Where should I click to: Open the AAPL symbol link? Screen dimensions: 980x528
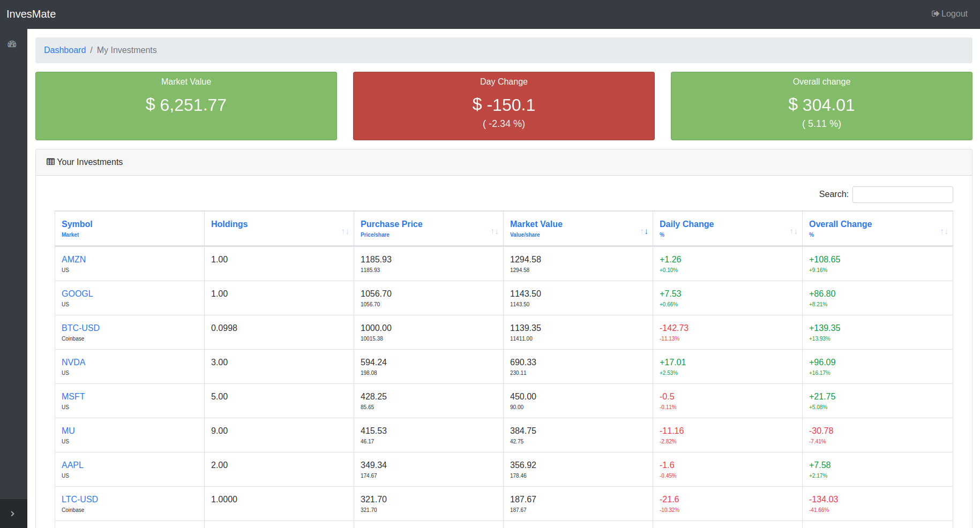coord(72,465)
